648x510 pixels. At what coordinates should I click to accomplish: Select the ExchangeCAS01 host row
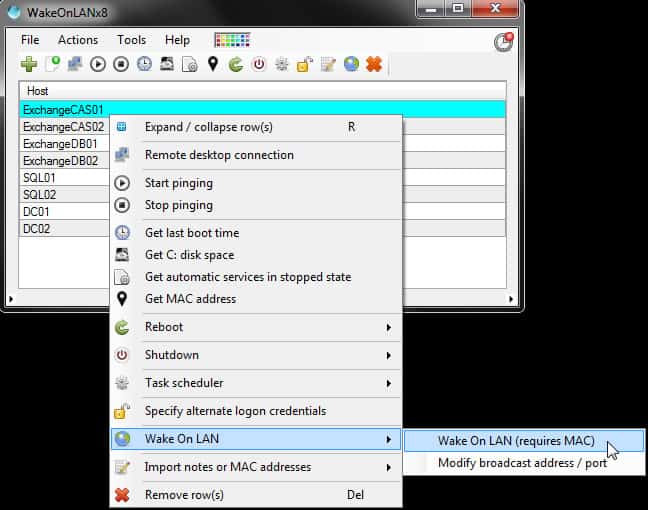pos(262,110)
